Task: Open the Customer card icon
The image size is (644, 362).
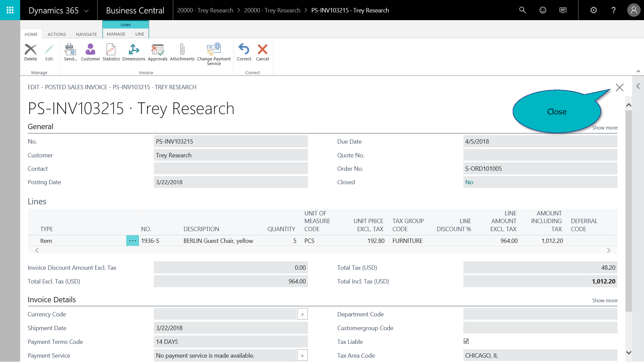Action: click(x=90, y=52)
